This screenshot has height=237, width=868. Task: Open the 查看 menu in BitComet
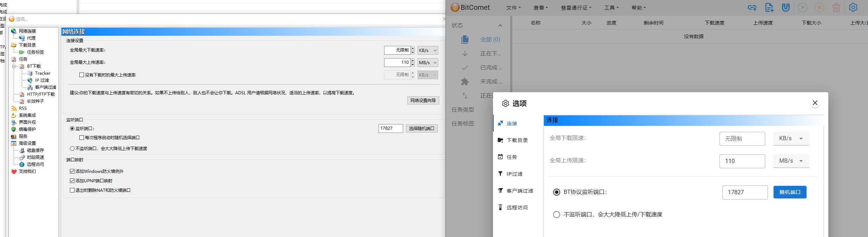(540, 8)
